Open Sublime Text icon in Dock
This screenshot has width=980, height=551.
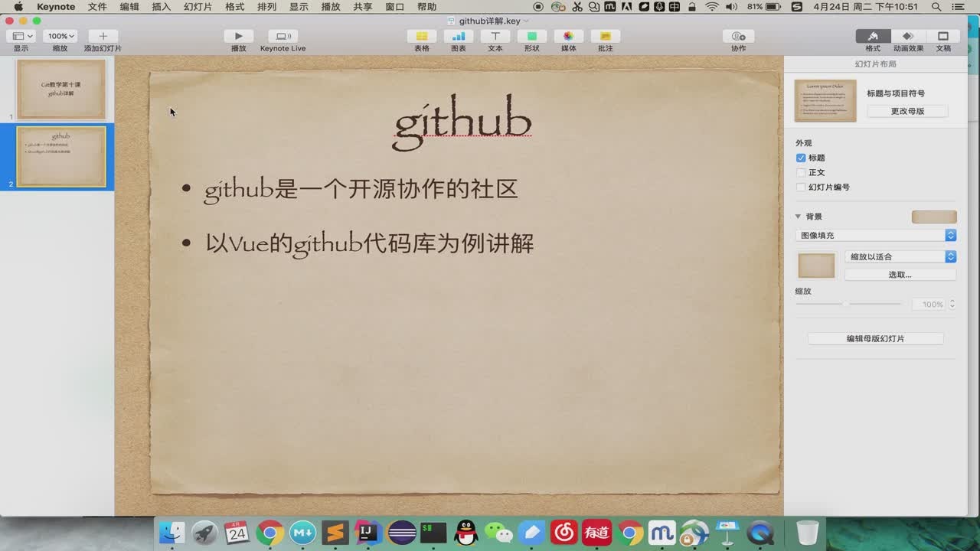pos(335,533)
